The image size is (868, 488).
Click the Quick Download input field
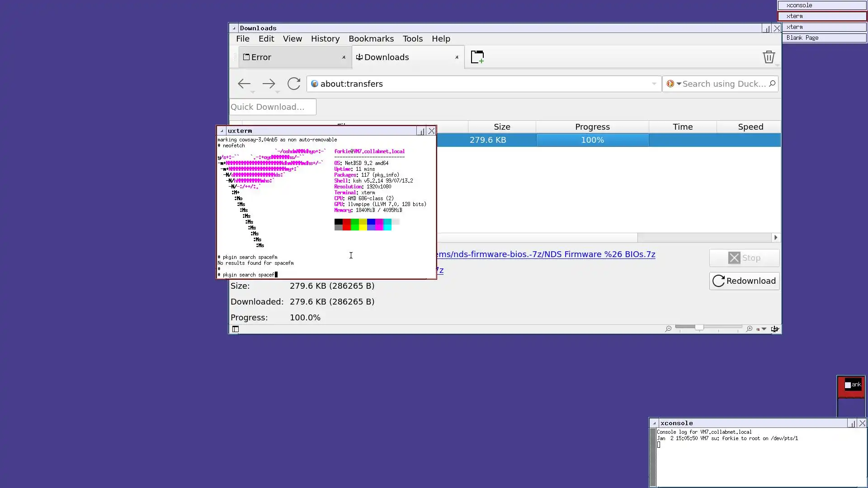(273, 107)
